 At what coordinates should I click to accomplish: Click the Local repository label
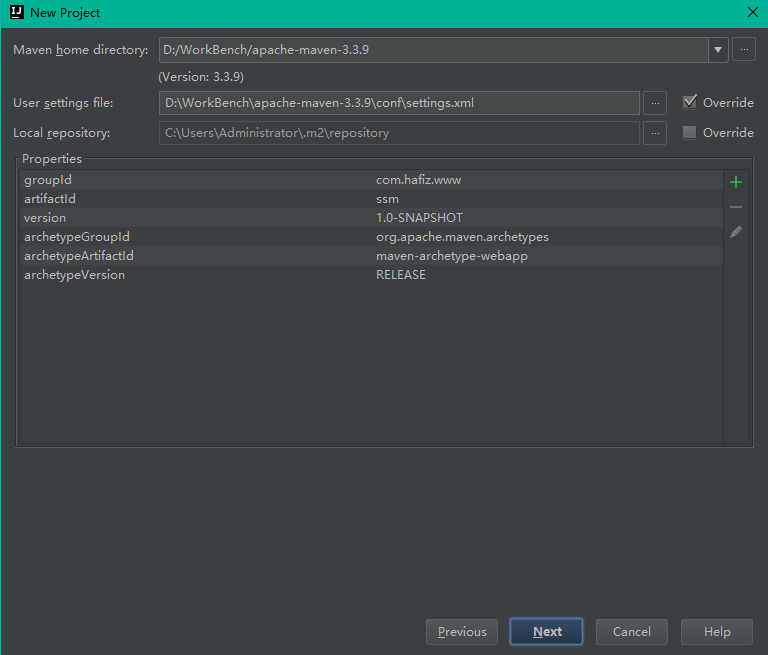click(62, 133)
